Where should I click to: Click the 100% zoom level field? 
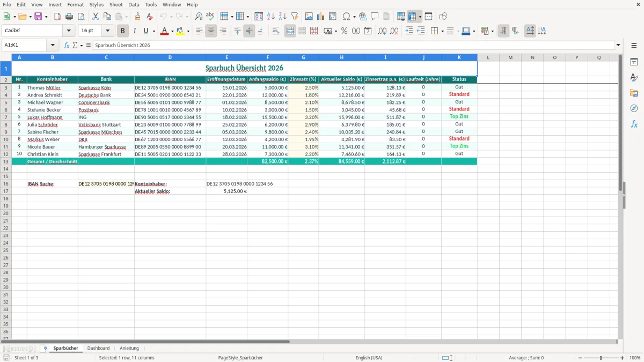635,358
